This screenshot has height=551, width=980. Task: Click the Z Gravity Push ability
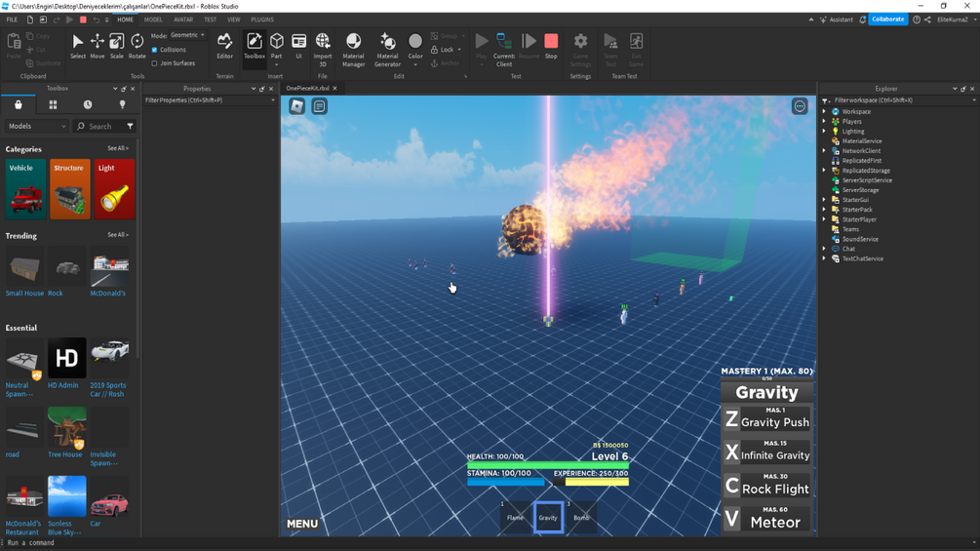tap(766, 419)
